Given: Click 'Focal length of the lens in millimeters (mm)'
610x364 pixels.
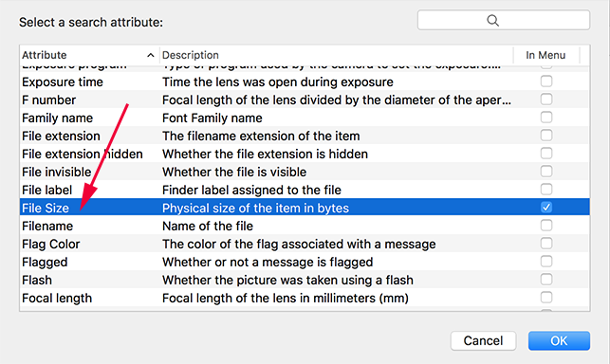Looking at the screenshot, I should (286, 298).
